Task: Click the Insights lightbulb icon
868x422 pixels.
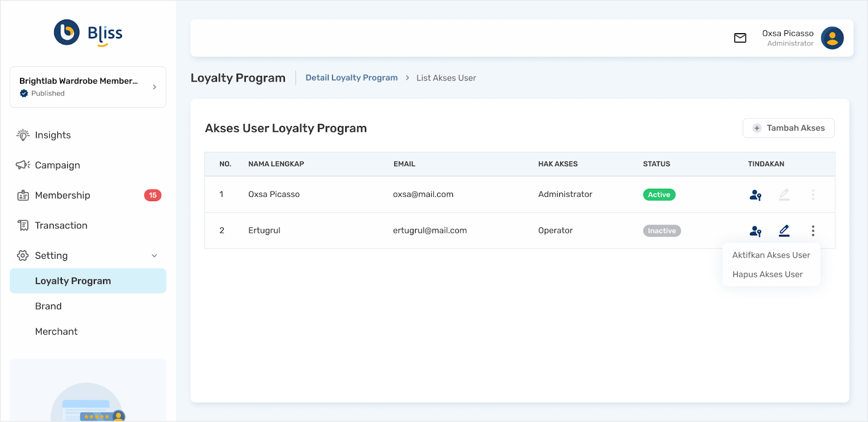Action: [23, 135]
